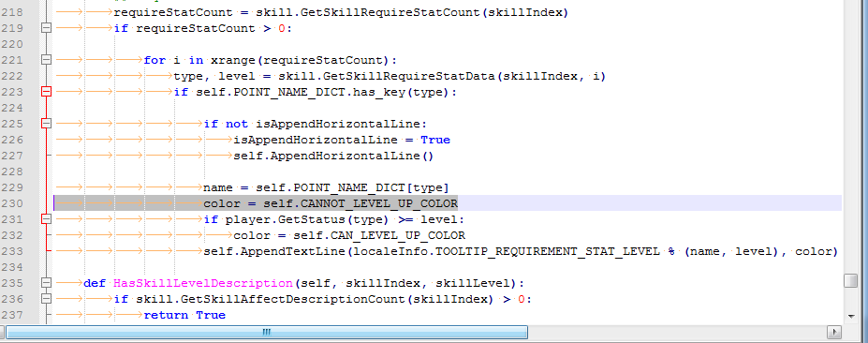Click line number 233 in the margin

pos(11,251)
